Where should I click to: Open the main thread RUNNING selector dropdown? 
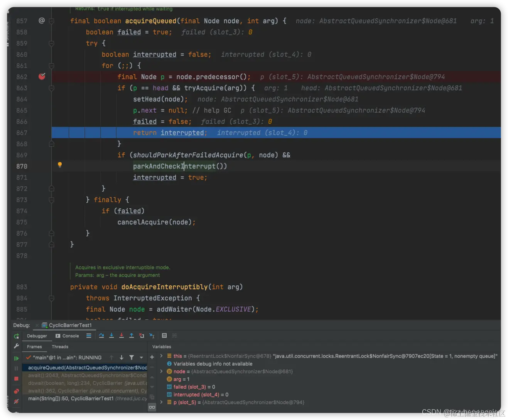(x=64, y=358)
